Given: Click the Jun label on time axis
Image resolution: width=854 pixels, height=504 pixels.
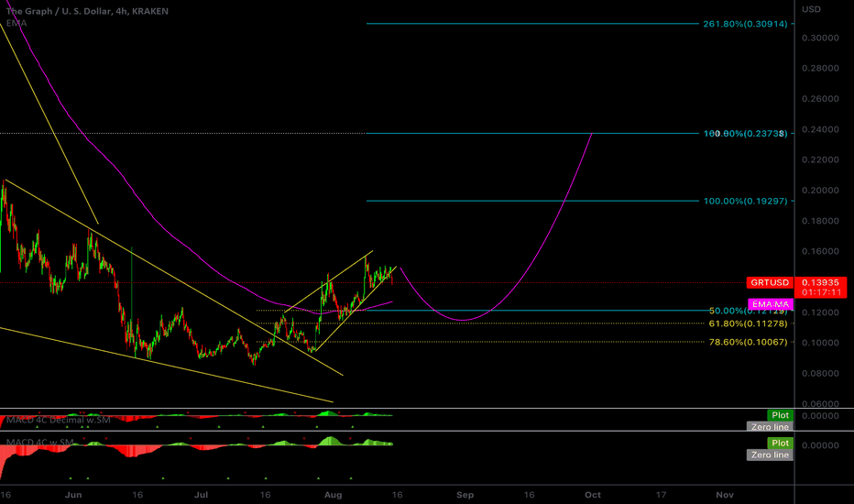Looking at the screenshot, I should pyautogui.click(x=73, y=495).
